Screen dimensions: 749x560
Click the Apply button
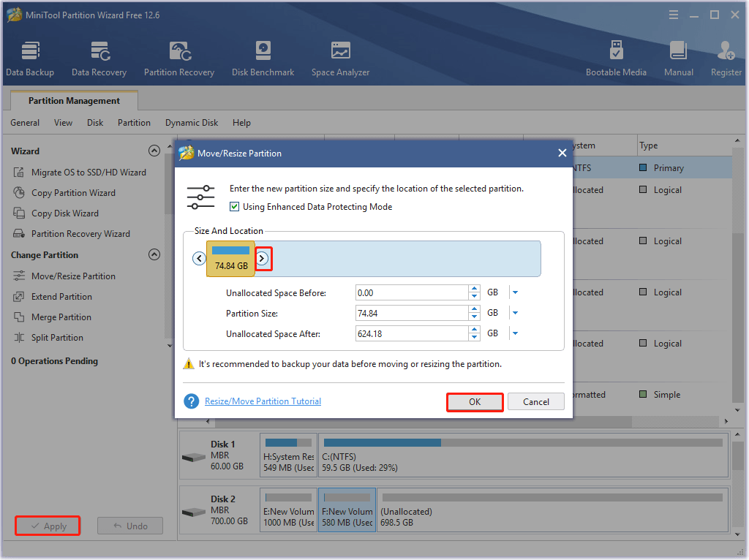point(48,526)
